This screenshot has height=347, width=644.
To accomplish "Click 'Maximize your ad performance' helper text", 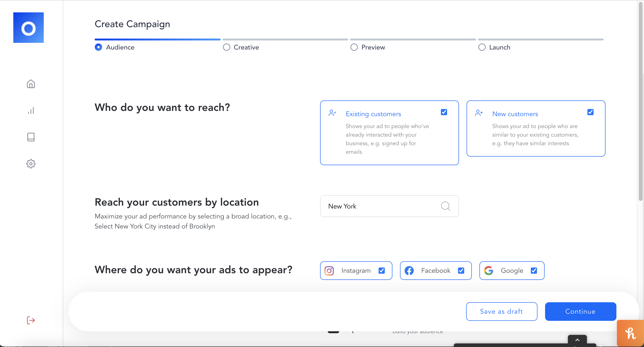I will [x=193, y=221].
